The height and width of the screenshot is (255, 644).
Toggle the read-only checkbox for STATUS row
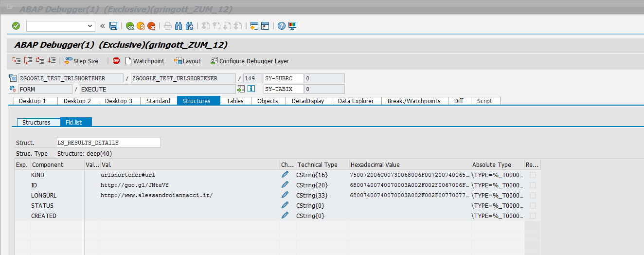pyautogui.click(x=533, y=205)
